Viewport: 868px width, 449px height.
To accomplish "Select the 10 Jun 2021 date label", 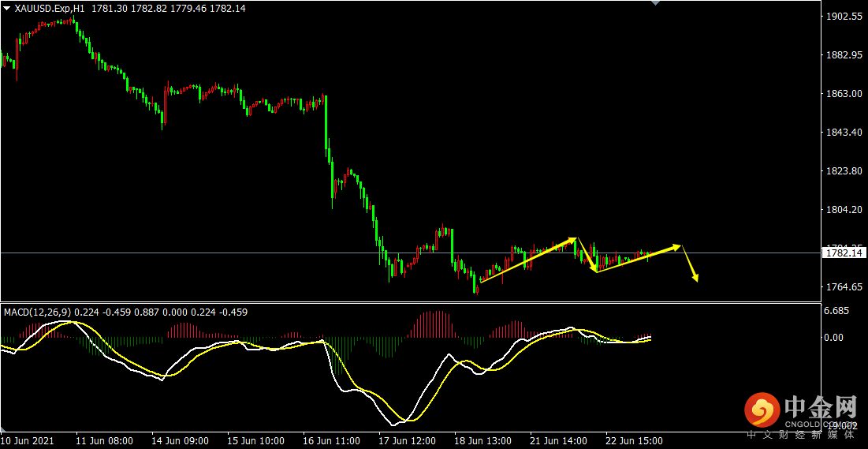I will (x=28, y=441).
